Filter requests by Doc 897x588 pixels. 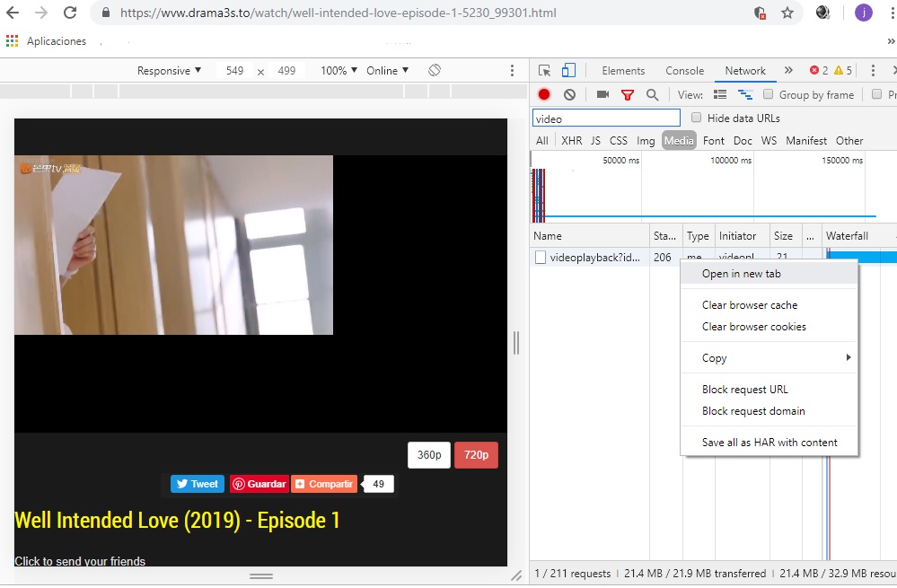coord(743,141)
